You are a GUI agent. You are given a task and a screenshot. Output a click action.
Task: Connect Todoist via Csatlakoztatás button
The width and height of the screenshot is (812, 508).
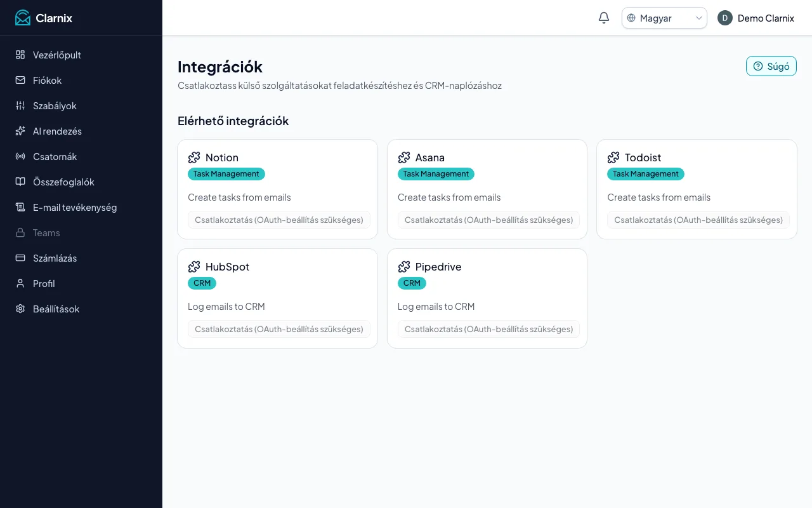pos(698,220)
